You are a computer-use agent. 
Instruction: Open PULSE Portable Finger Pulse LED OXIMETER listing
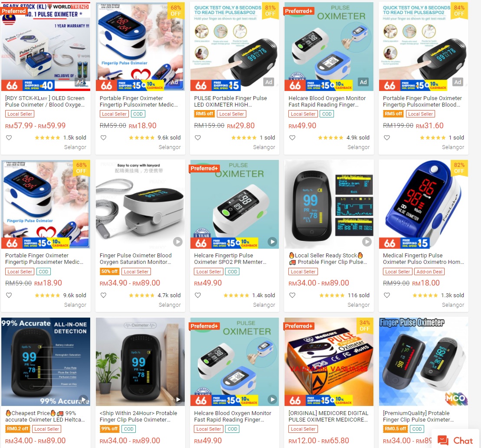click(230, 101)
